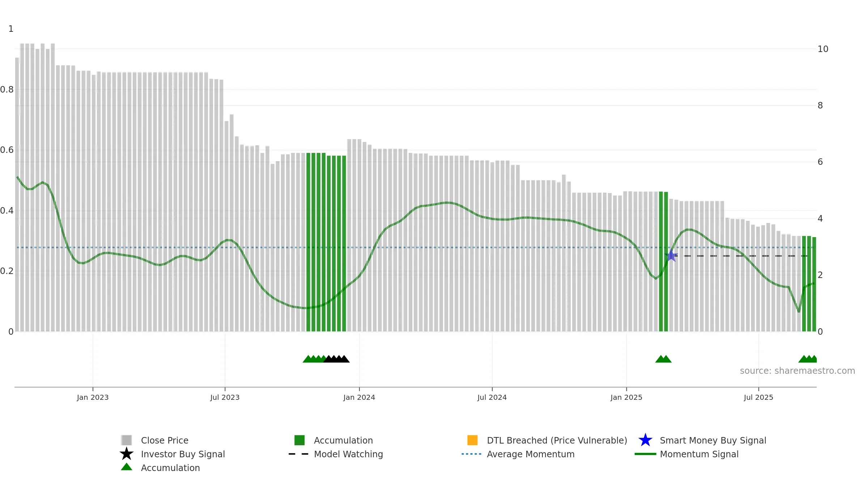This screenshot has width=868, height=488.
Task: Click the Jul 2025 axis label
Action: click(758, 397)
